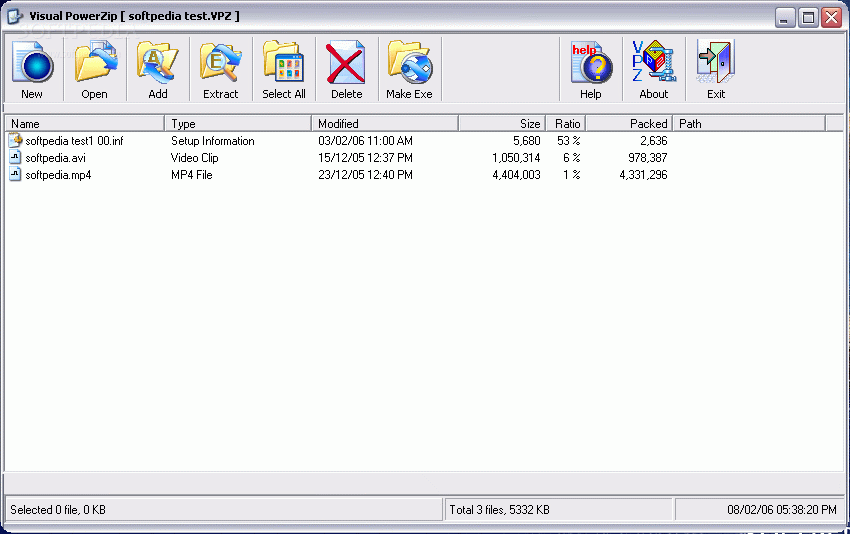Sort list by Name column header
Screen dimensions: 850x534
85,124
